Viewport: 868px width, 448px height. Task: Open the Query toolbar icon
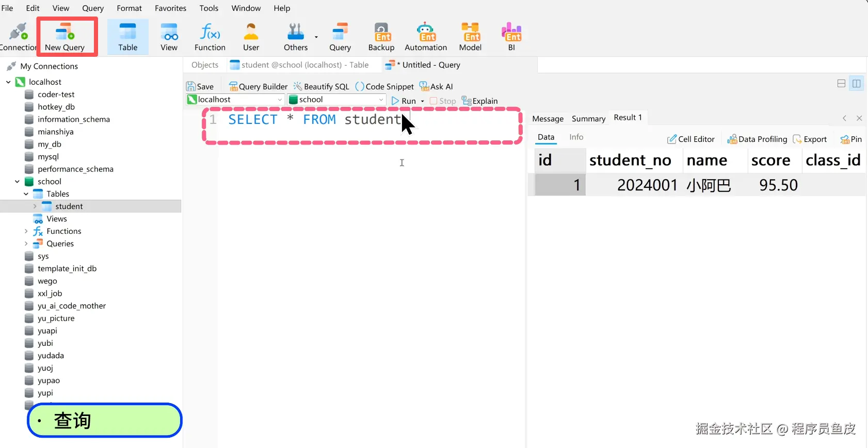pos(340,37)
